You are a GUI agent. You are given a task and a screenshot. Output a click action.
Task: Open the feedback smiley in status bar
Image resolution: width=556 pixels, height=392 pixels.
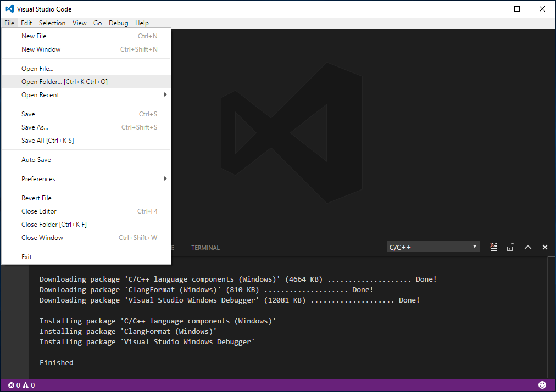(x=542, y=385)
